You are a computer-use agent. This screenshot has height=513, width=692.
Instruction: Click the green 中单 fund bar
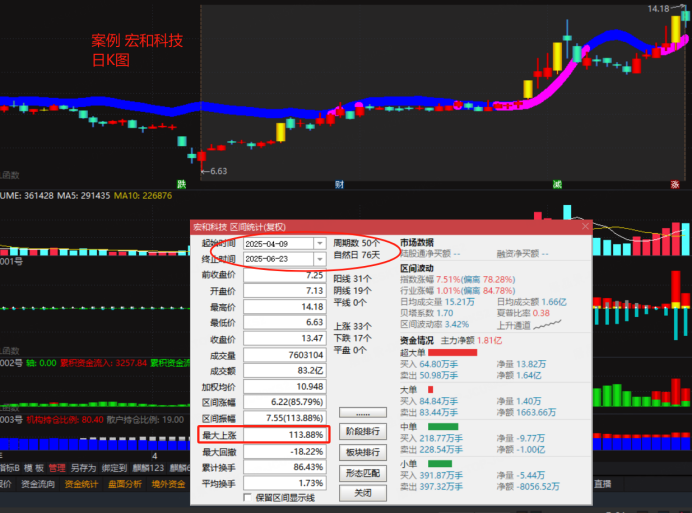443,427
